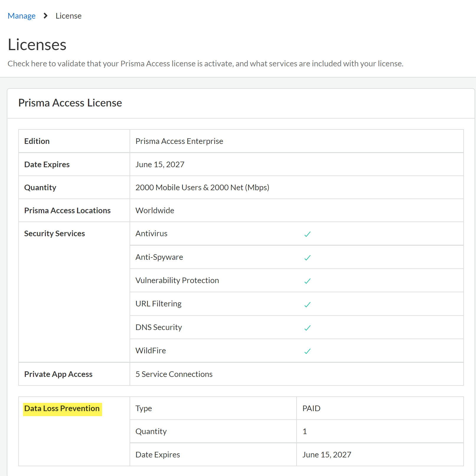Click the Prisma Access License panel heading
This screenshot has width=476, height=476.
click(x=70, y=103)
